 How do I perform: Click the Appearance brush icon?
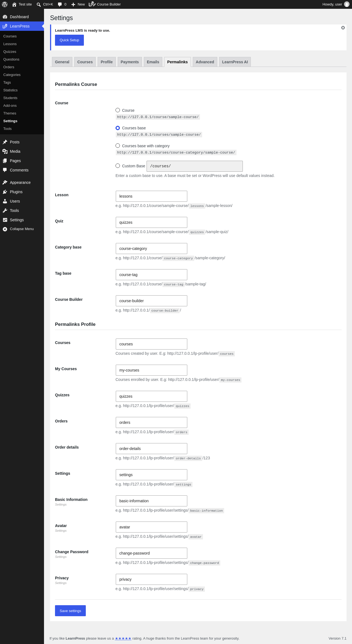pos(5,182)
